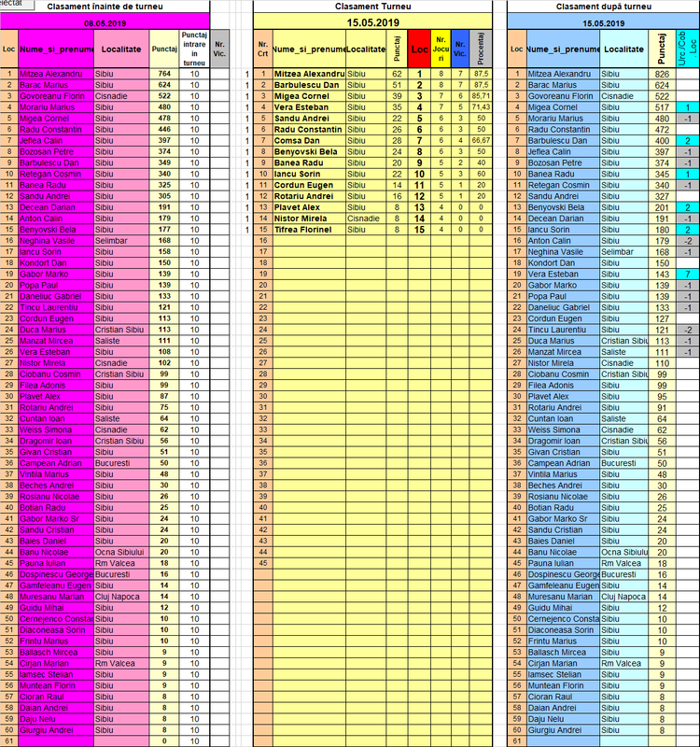
Task: Click cyan cell with value 7 beside Vera Esteban
Action: click(x=688, y=274)
